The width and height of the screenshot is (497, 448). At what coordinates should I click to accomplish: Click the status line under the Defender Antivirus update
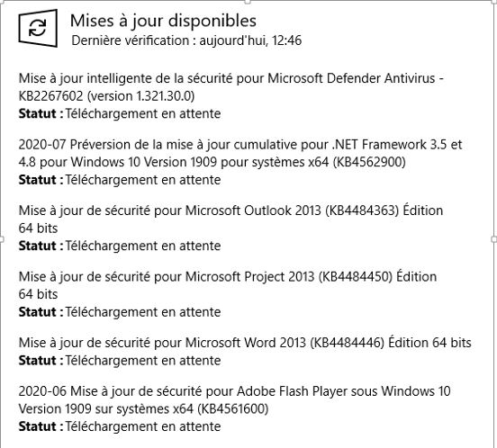tap(120, 113)
